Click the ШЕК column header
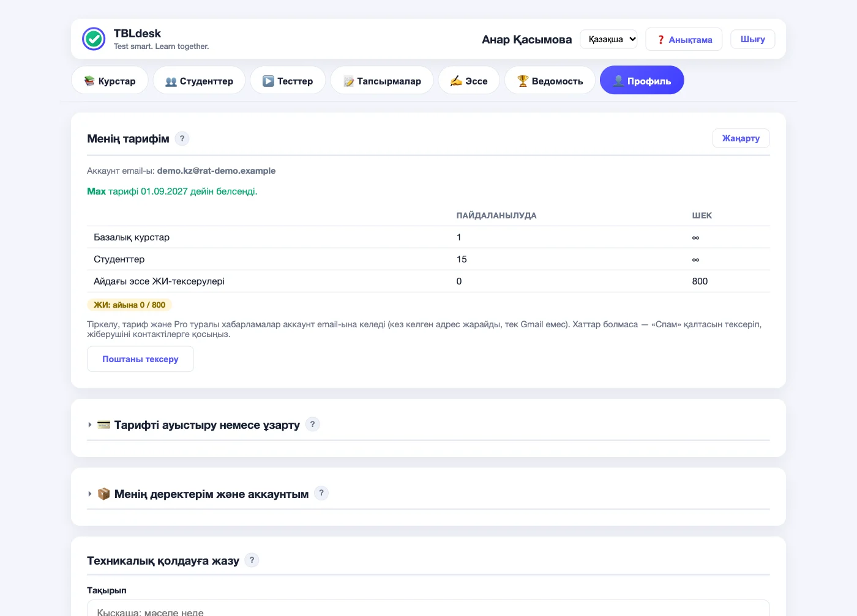Viewport: 857px width, 616px height. tap(702, 215)
